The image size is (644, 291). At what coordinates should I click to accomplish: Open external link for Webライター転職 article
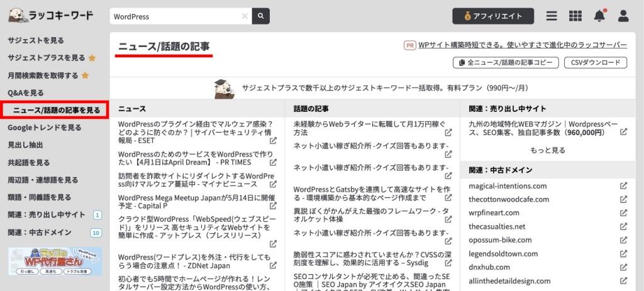pyautogui.click(x=448, y=133)
